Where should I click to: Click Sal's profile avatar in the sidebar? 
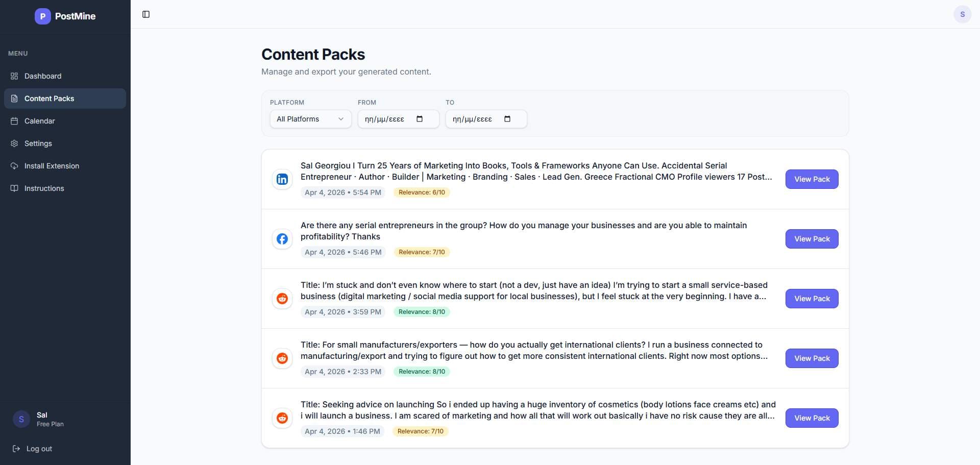pos(21,419)
